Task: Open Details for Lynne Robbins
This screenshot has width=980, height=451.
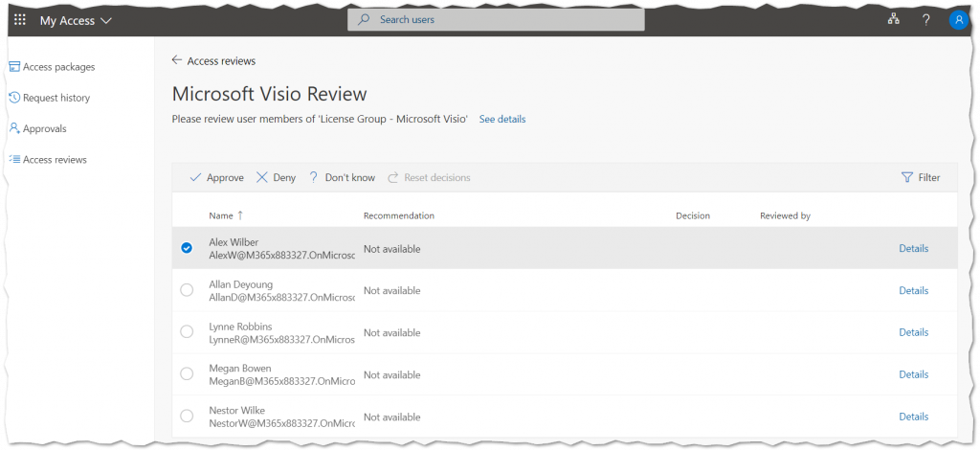Action: coord(914,332)
